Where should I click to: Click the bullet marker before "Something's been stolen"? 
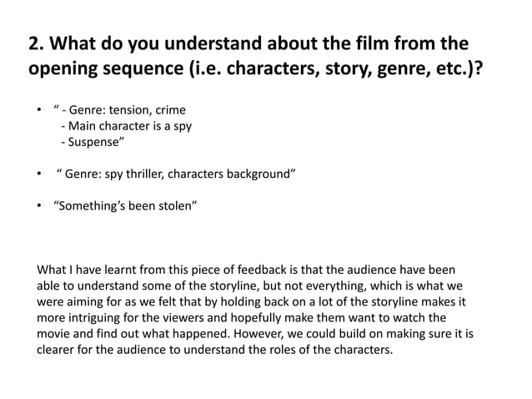[x=39, y=202]
